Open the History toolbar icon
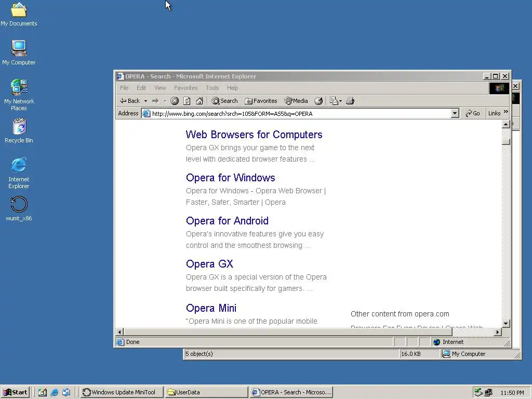Image resolution: width=532 pixels, height=399 pixels. 318,101
